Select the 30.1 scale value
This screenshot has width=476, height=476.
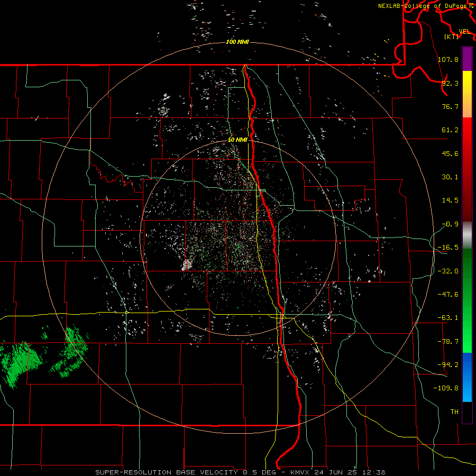point(450,177)
